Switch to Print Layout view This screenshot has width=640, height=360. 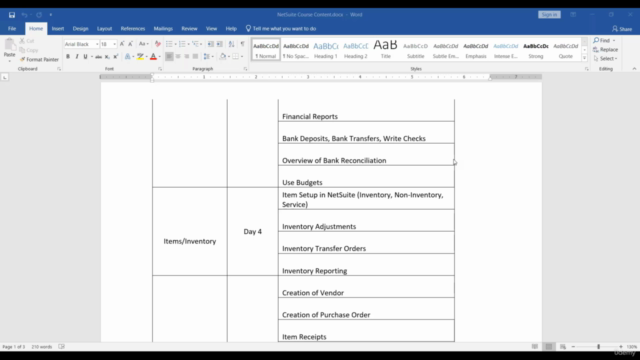pos(549,347)
